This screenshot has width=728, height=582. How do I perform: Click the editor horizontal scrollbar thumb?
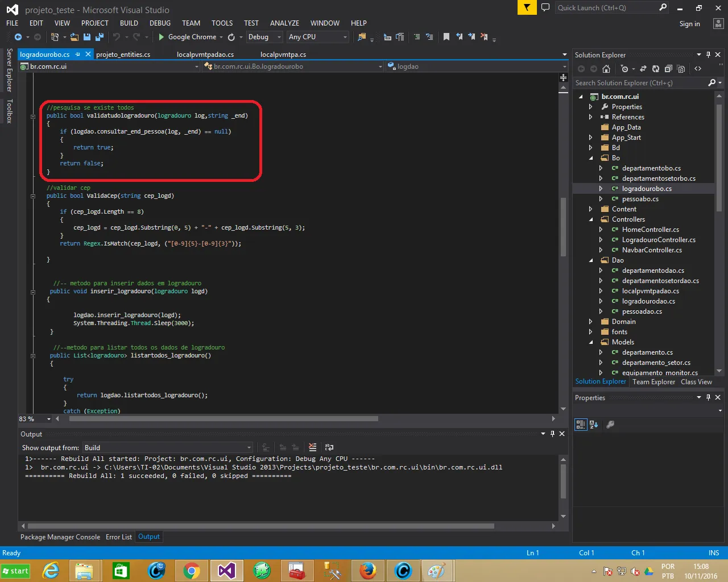(x=224, y=419)
